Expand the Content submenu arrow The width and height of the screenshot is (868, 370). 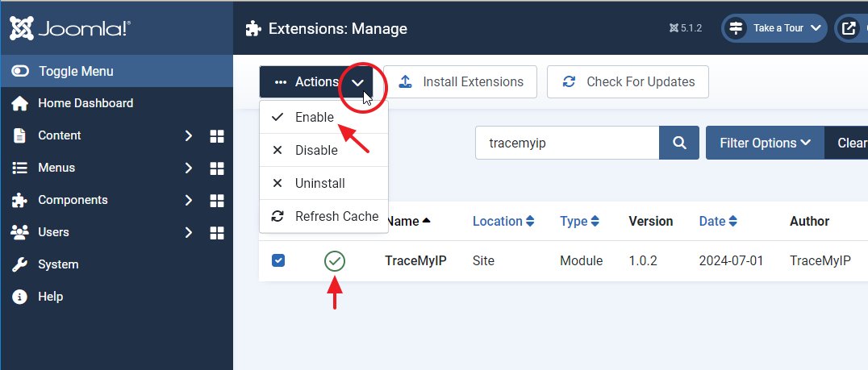[x=188, y=135]
